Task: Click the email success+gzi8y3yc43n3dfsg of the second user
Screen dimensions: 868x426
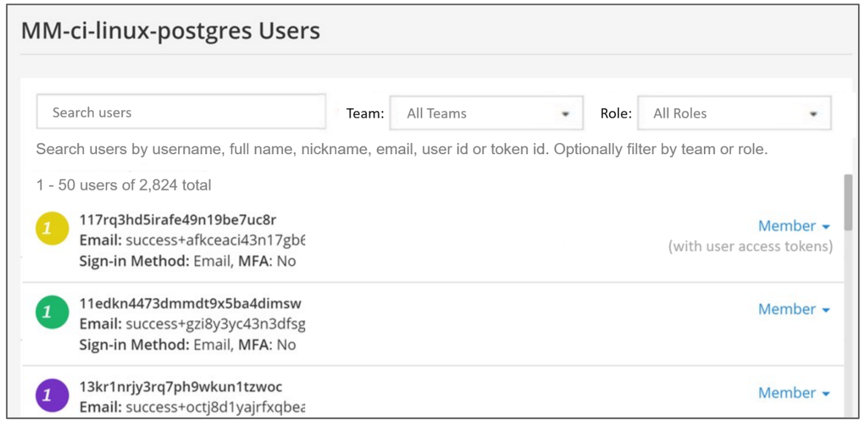Action: pos(215,324)
